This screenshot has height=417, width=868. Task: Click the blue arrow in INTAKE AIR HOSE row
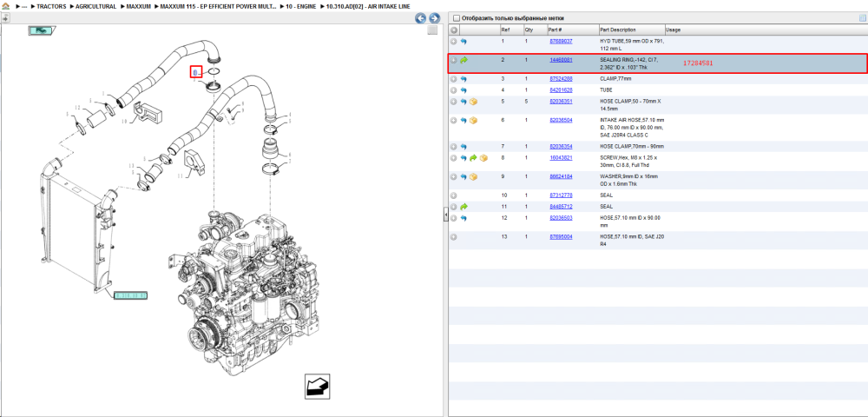(x=464, y=120)
